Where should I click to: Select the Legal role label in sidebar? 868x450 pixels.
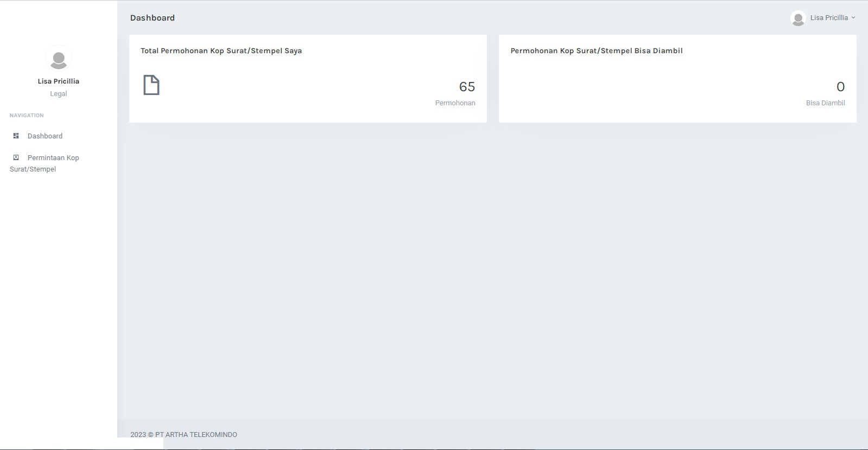tap(59, 94)
